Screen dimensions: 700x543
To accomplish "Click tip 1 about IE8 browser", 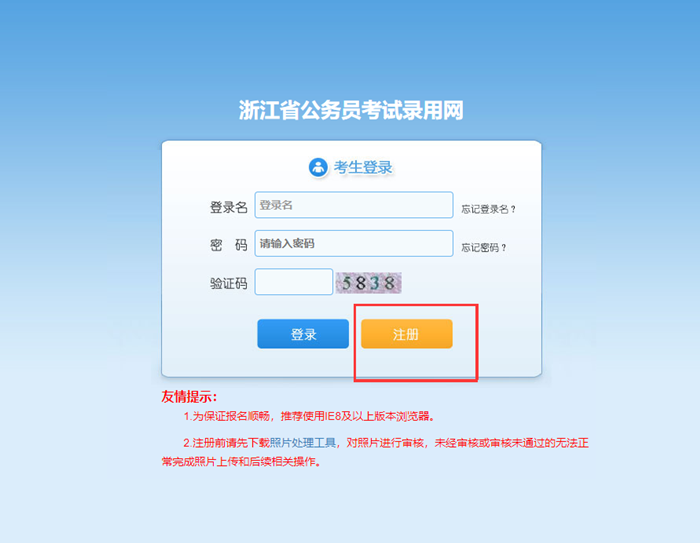I will click(x=309, y=416).
